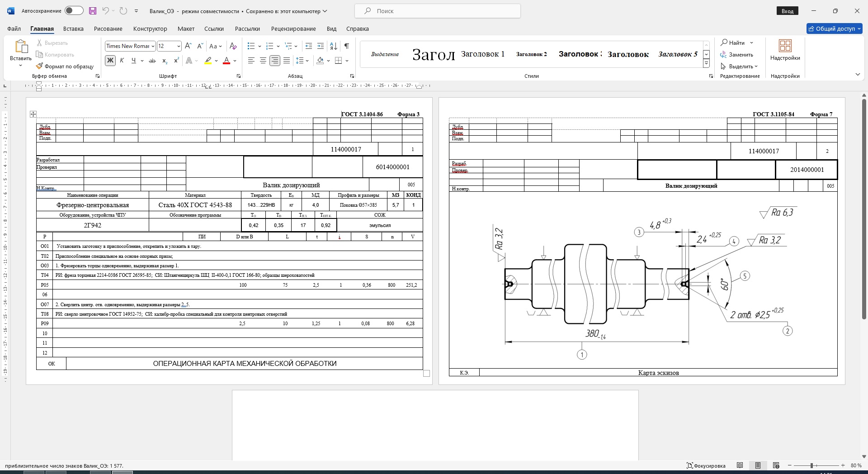Click the red font color swatch
Image resolution: width=868 pixels, height=474 pixels.
226,61
